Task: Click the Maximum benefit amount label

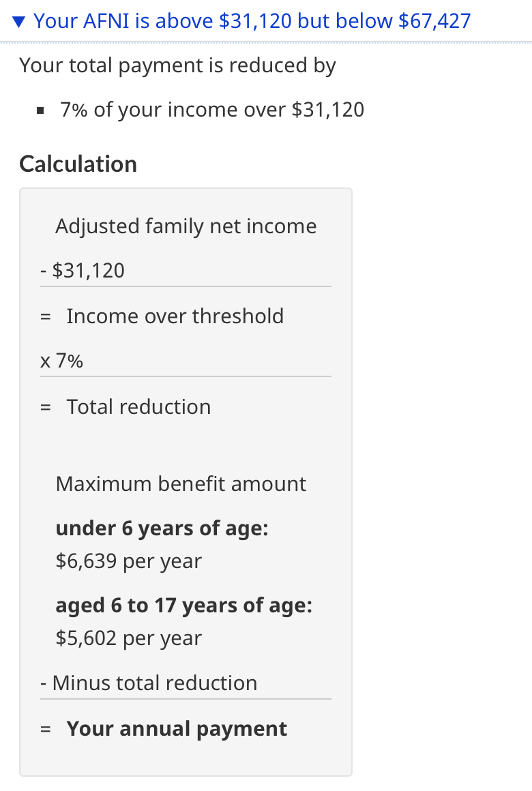Action: tap(181, 483)
